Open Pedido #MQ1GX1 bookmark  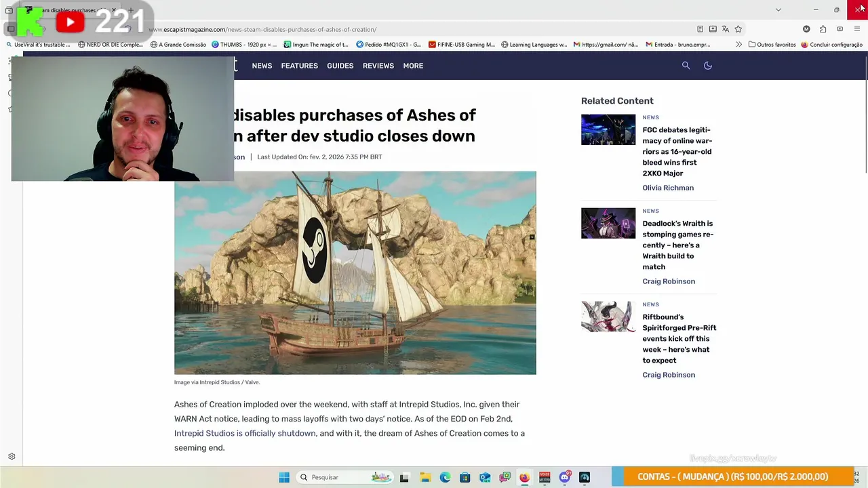pyautogui.click(x=389, y=45)
